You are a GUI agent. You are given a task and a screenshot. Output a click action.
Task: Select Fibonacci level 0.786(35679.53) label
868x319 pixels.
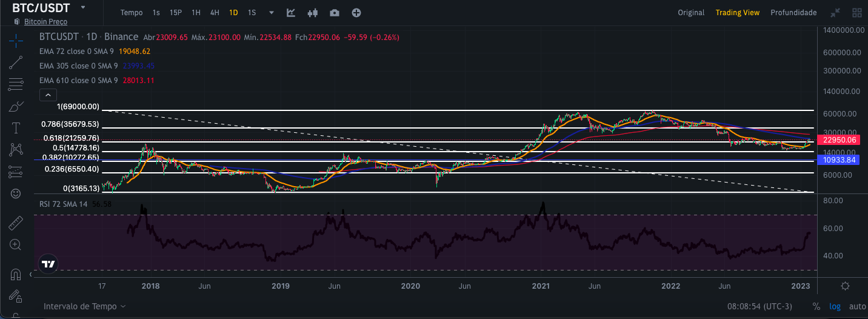70,124
